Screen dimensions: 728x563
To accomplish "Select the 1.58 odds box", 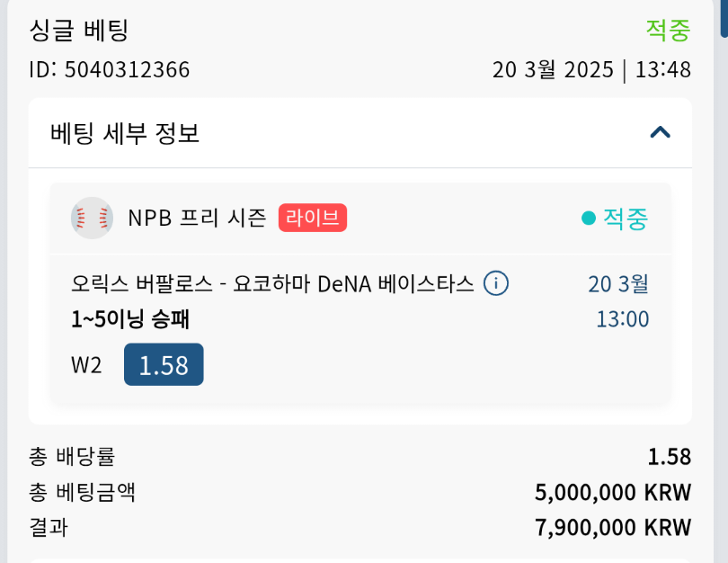I will click(164, 365).
